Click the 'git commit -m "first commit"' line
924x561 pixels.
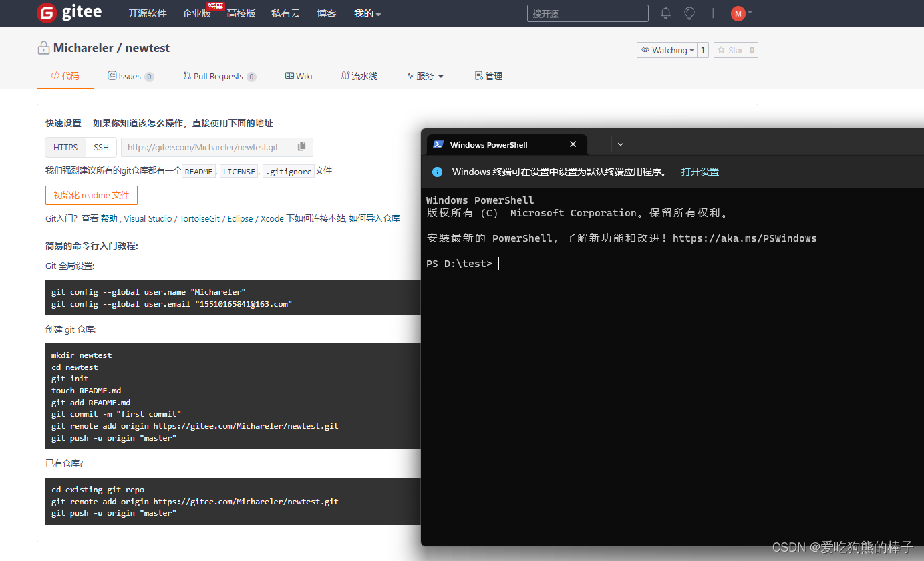pos(116,414)
